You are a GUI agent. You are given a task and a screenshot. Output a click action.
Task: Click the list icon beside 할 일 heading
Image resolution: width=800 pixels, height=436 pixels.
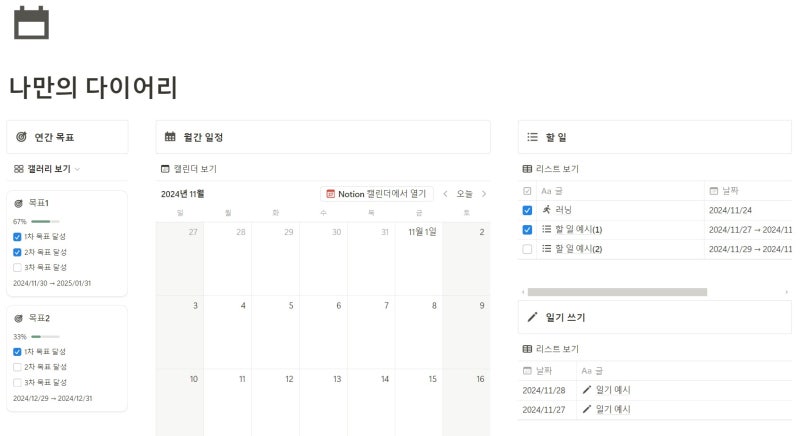pyautogui.click(x=532, y=137)
